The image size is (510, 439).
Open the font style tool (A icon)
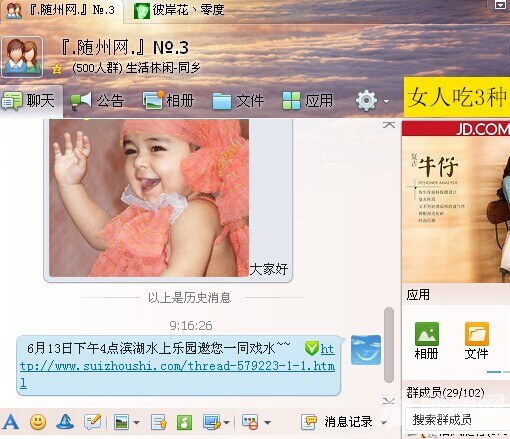tap(11, 422)
